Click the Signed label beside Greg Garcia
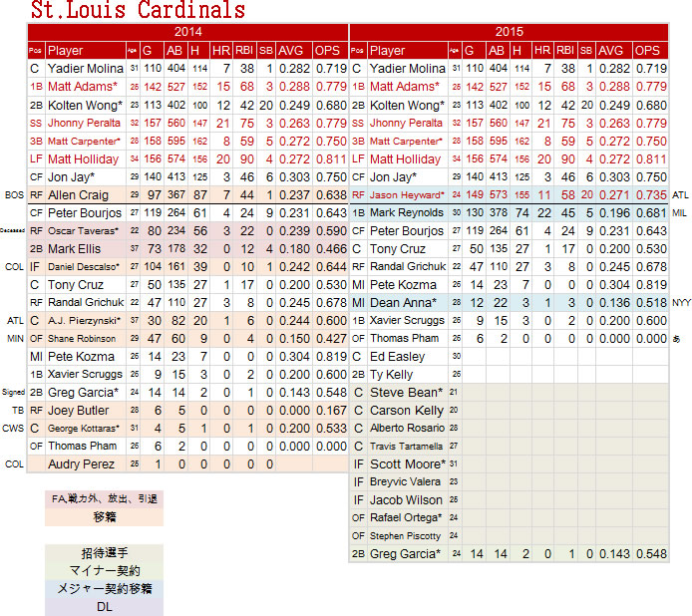Viewport: 692px width, 616px height. 13,393
